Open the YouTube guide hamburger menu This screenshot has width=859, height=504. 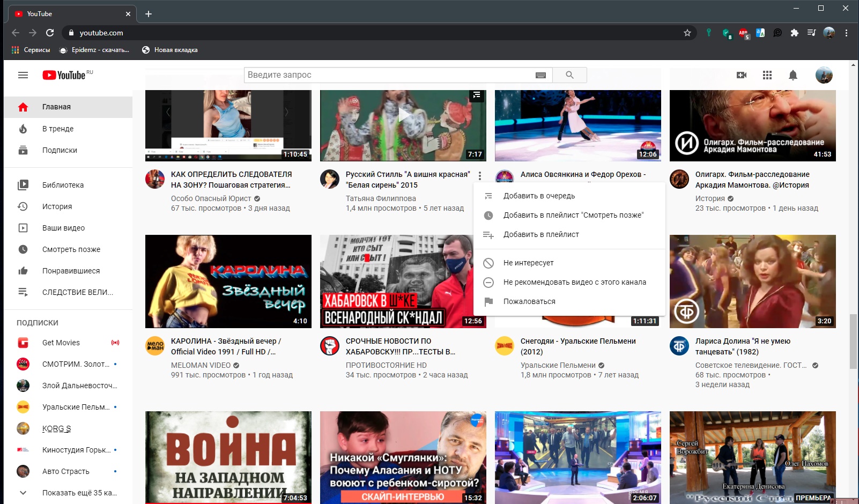point(23,75)
